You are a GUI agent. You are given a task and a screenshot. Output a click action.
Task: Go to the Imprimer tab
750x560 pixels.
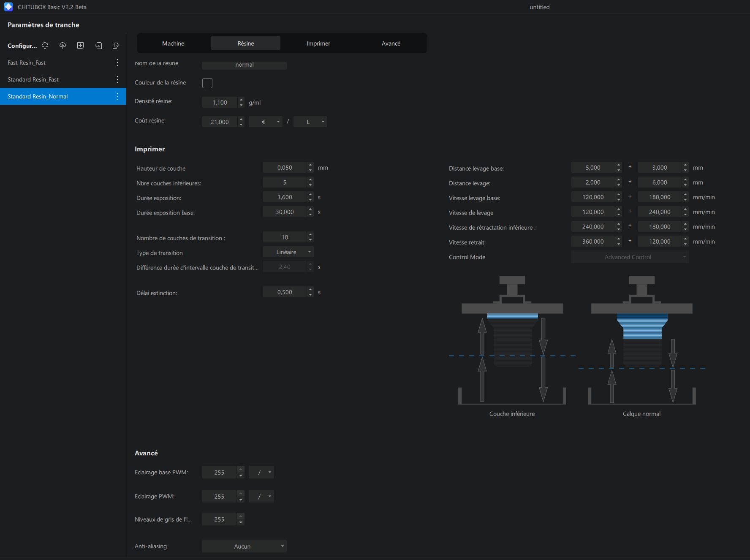pyautogui.click(x=318, y=43)
